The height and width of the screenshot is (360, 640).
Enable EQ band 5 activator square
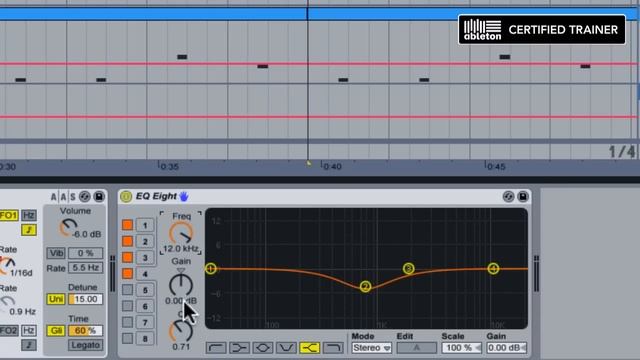click(x=127, y=290)
